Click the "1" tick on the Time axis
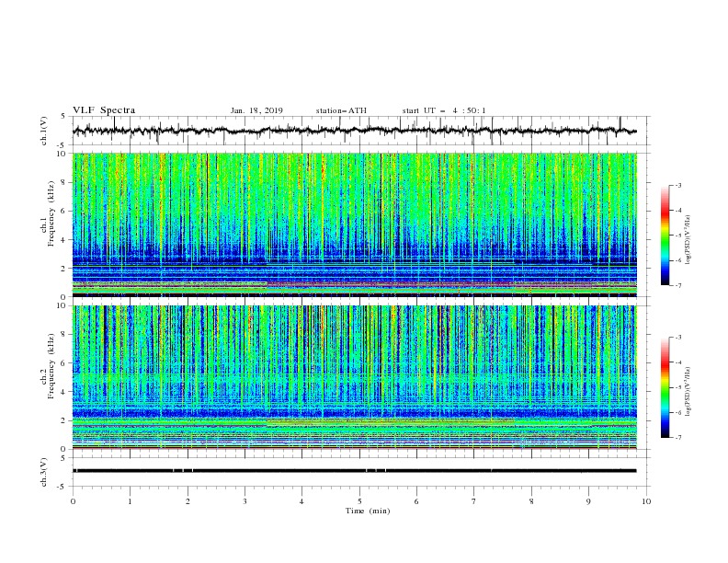This screenshot has width=728, height=563. (130, 501)
